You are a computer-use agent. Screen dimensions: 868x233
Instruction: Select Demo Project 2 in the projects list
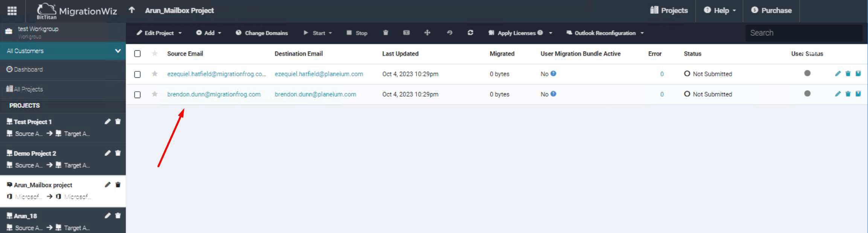35,153
